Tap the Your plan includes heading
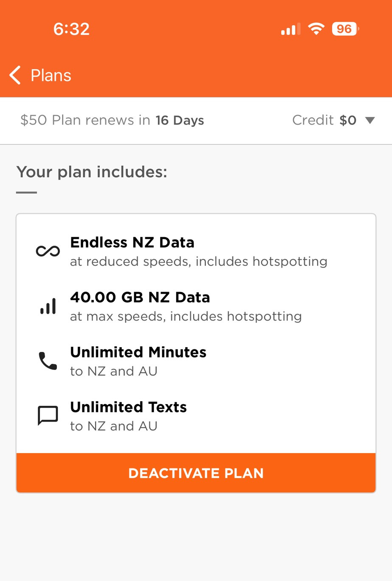 pos(92,172)
